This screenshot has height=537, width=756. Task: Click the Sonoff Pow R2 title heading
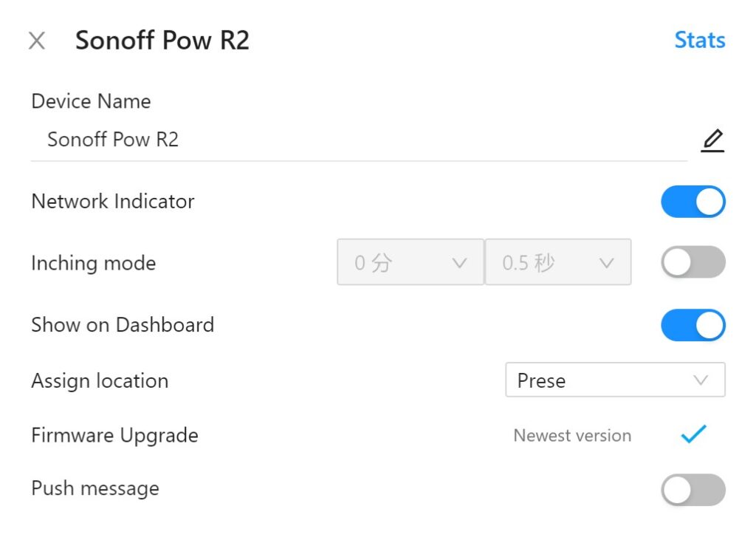point(162,41)
